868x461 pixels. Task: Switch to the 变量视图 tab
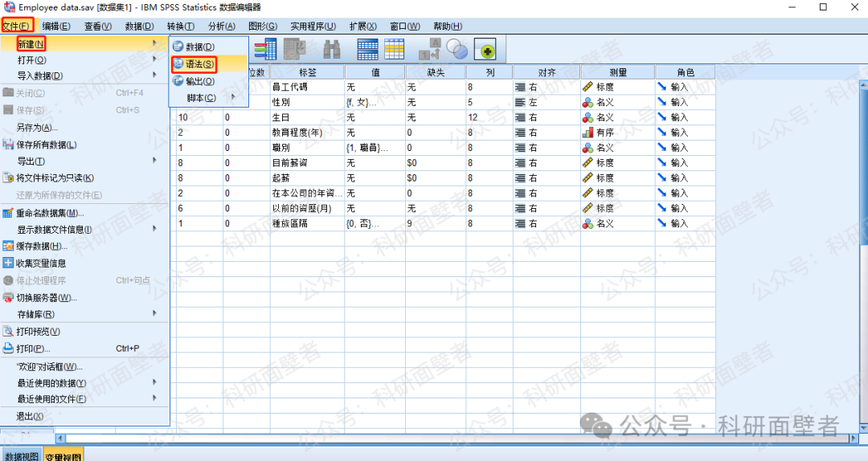63,455
